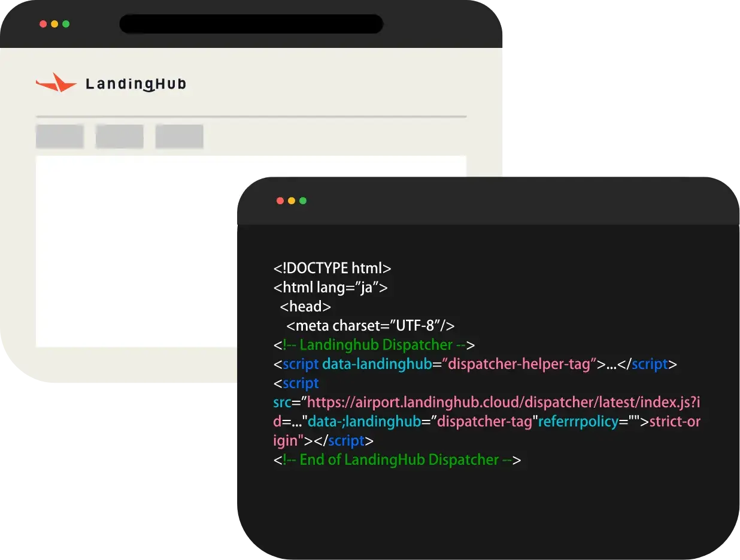Click the LandingHub brand name text
This screenshot has height=560, width=740.
(x=136, y=84)
